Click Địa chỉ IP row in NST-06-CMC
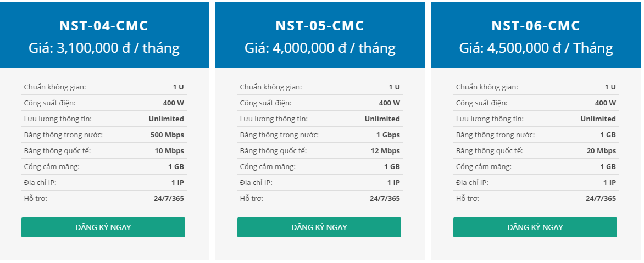 click(536, 183)
